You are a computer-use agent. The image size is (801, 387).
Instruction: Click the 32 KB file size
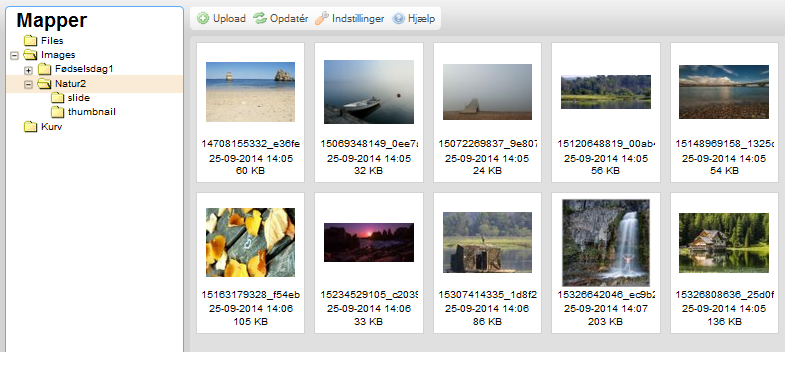[x=369, y=171]
